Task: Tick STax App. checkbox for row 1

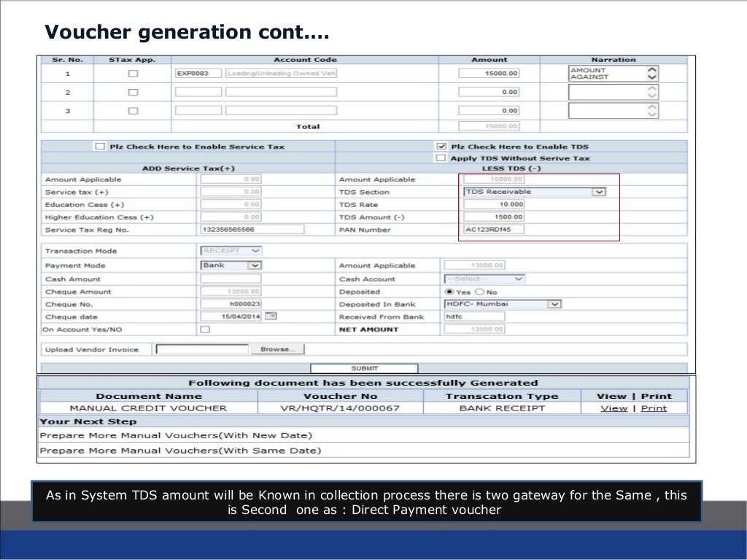Action: click(133, 74)
